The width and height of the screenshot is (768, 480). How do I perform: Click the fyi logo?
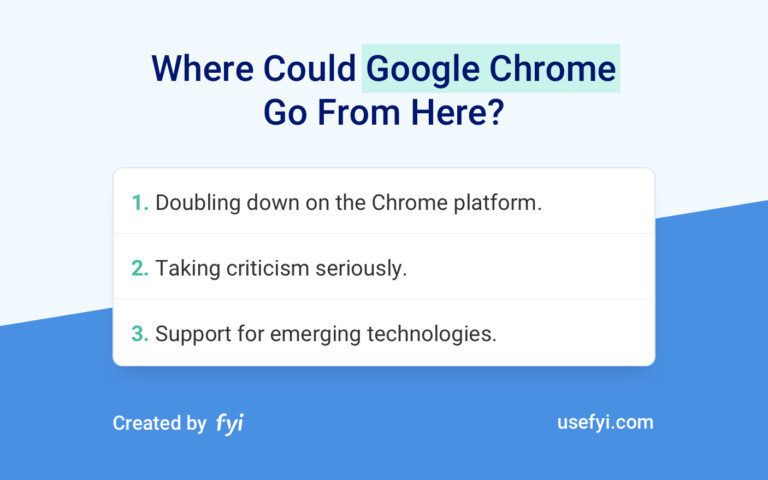[x=229, y=423]
